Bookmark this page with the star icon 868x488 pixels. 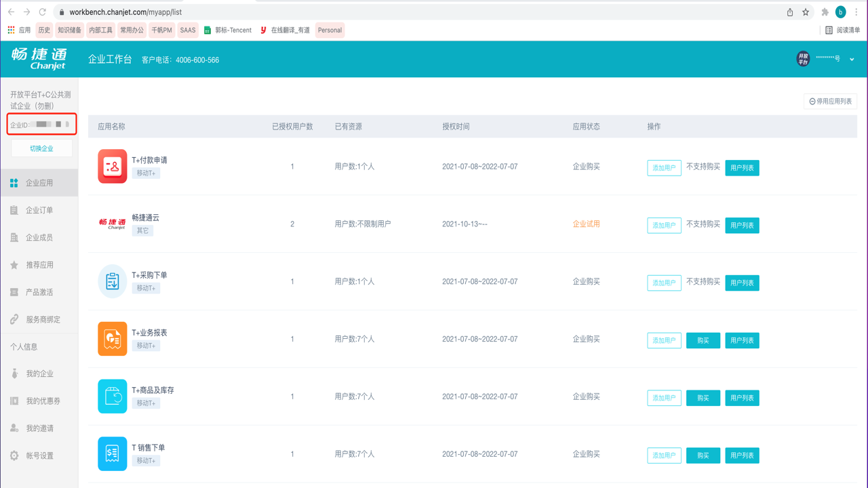pyautogui.click(x=806, y=12)
